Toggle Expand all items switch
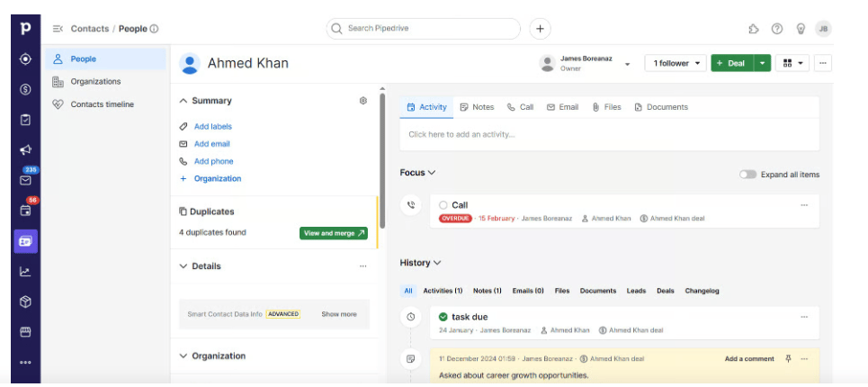This screenshot has width=868, height=387. [747, 175]
